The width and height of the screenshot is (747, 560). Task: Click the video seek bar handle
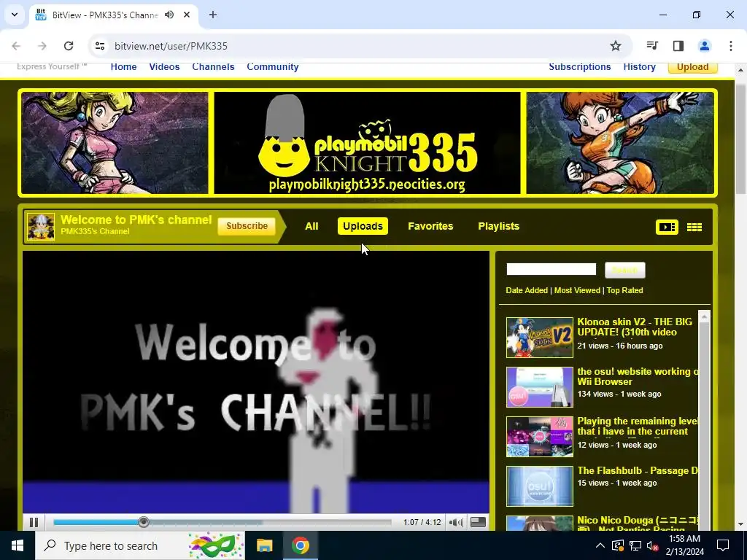144,522
